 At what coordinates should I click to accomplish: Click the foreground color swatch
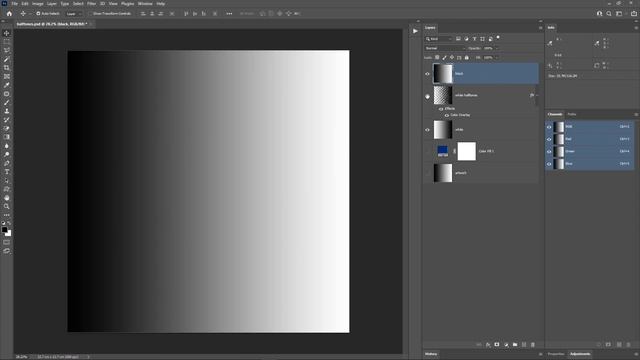[x=4, y=230]
